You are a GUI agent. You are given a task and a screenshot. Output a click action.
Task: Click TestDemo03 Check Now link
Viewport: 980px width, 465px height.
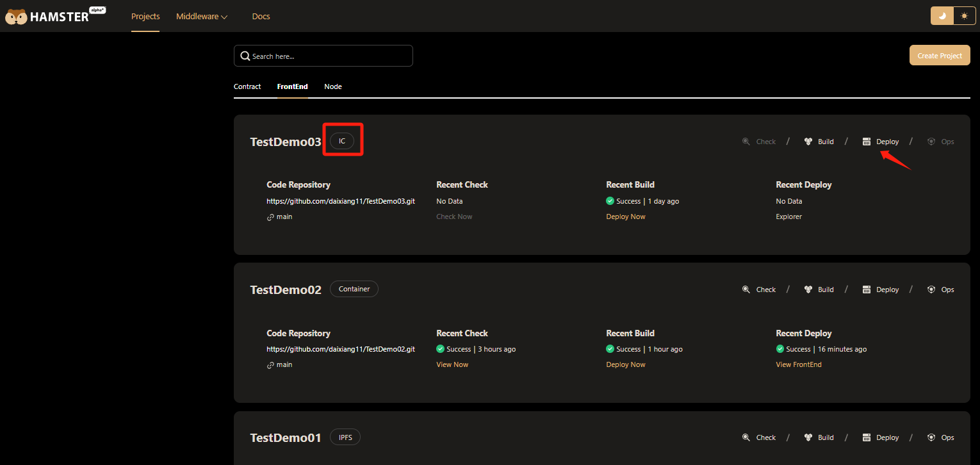pos(454,216)
